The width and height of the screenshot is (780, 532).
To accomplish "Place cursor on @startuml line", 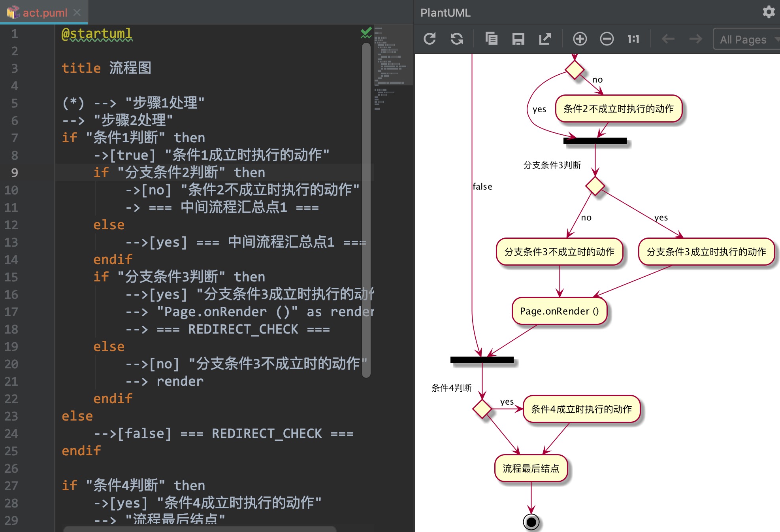I will point(97,34).
